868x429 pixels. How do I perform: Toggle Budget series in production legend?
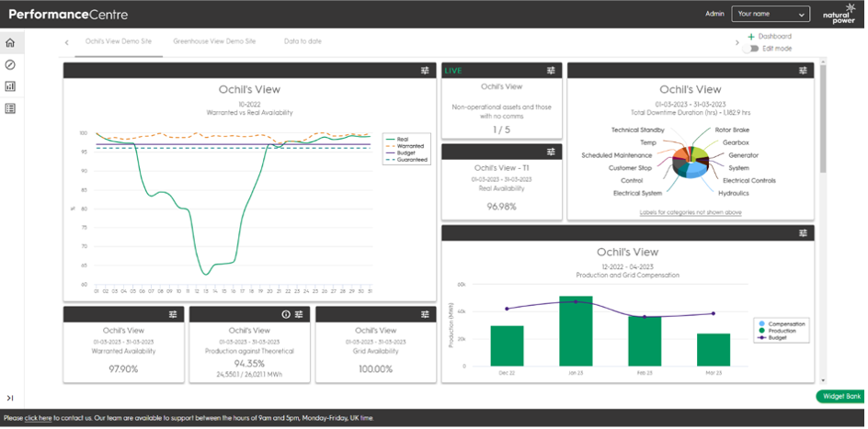click(772, 337)
